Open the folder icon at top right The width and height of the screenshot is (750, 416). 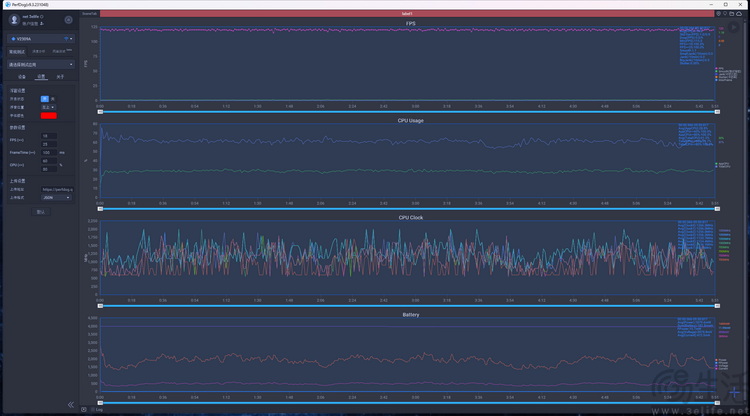click(x=732, y=14)
